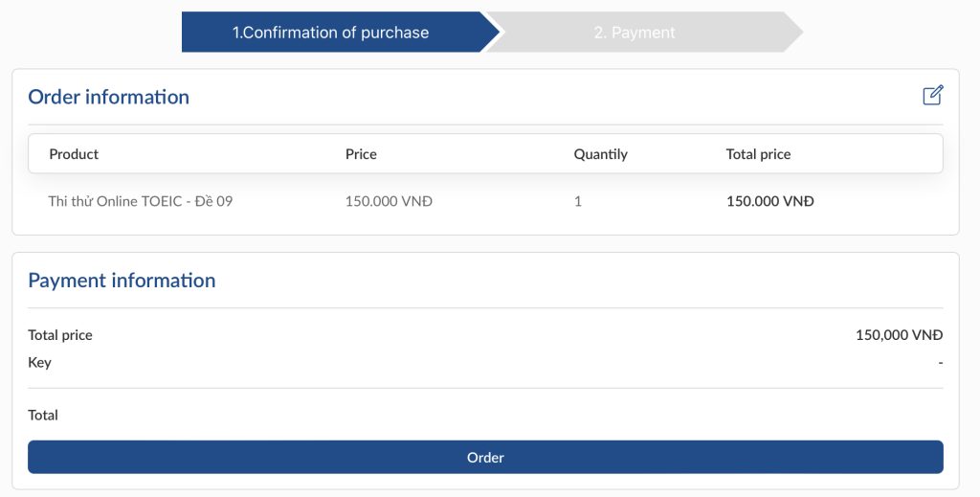Image resolution: width=980 pixels, height=497 pixels.
Task: Select product Thi thử Online TOEIC - Đề 09
Action: [141, 201]
